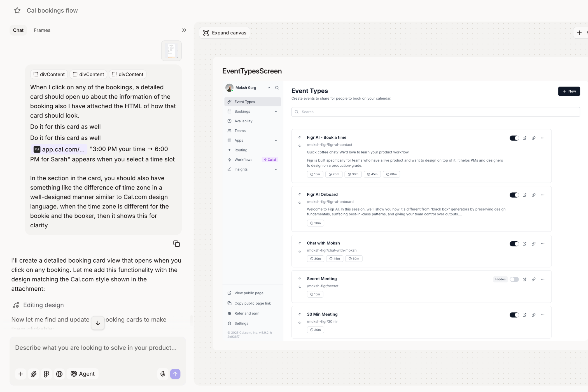Open Availability in the sidebar

[243, 121]
